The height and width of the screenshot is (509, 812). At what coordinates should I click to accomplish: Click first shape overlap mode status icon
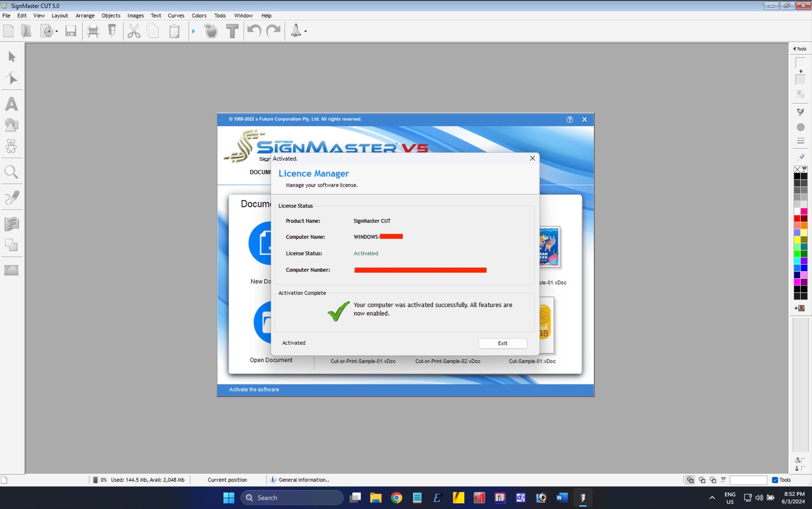tap(690, 480)
